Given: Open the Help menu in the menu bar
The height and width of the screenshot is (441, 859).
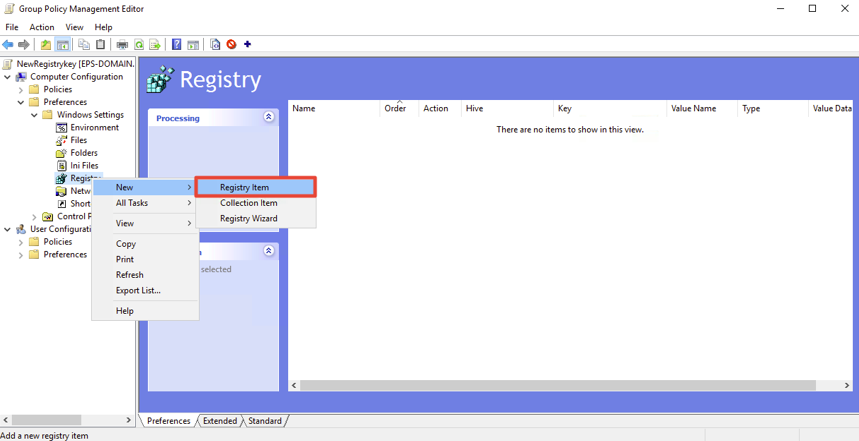Looking at the screenshot, I should click(104, 27).
